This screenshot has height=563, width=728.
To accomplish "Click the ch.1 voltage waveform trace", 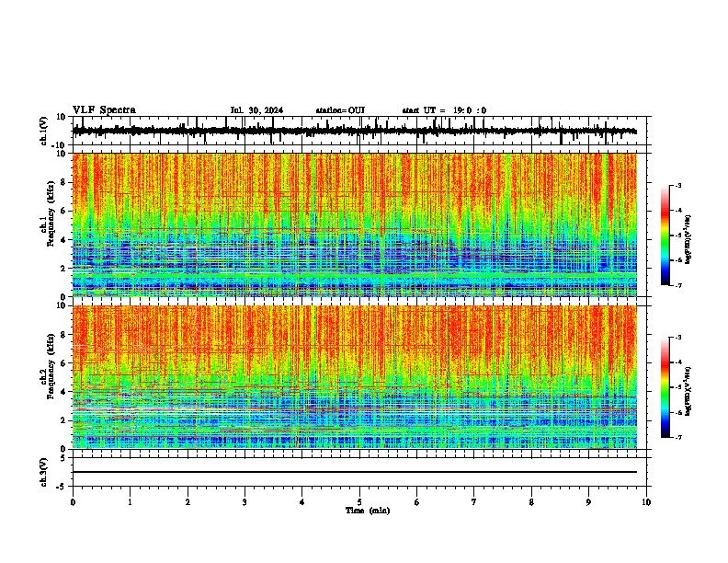I will point(354,132).
